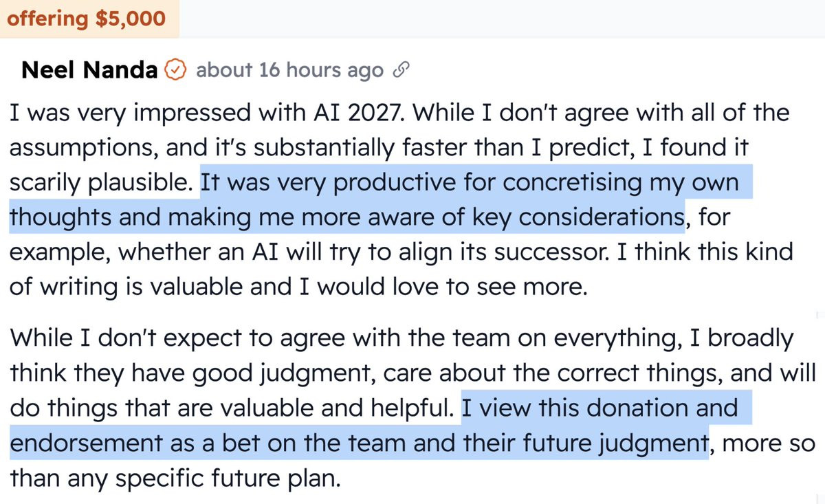Click the 'about 16 hours ago' timestamp
This screenshot has height=504, width=825.
pyautogui.click(x=289, y=70)
